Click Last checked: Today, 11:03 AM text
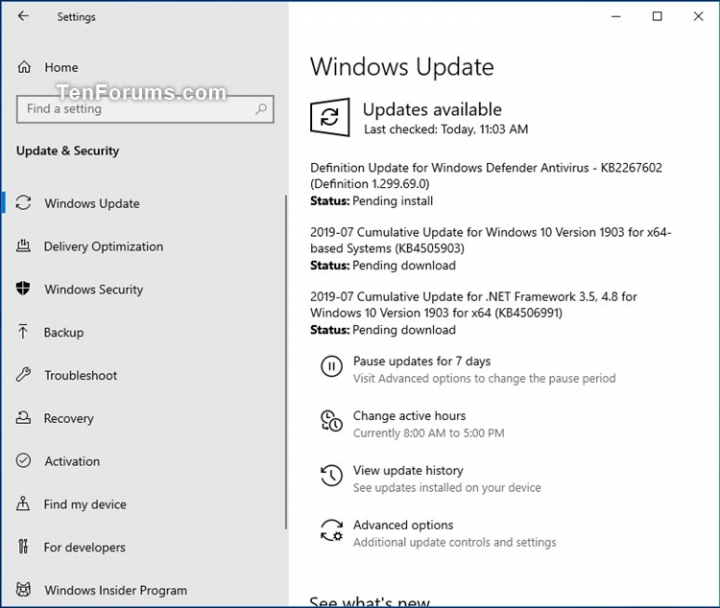This screenshot has width=720, height=608. (x=446, y=129)
